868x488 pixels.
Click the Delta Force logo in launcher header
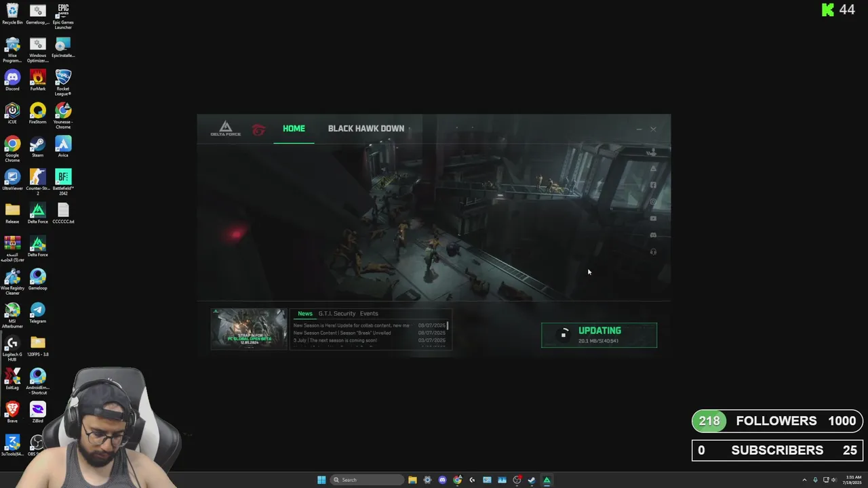(225, 129)
